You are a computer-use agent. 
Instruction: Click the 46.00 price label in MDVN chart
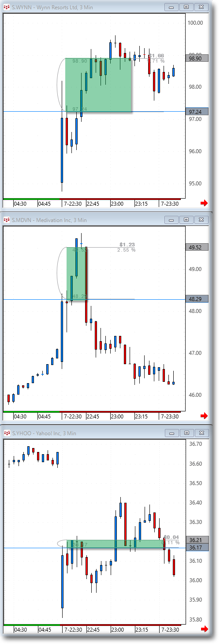pos(195,395)
